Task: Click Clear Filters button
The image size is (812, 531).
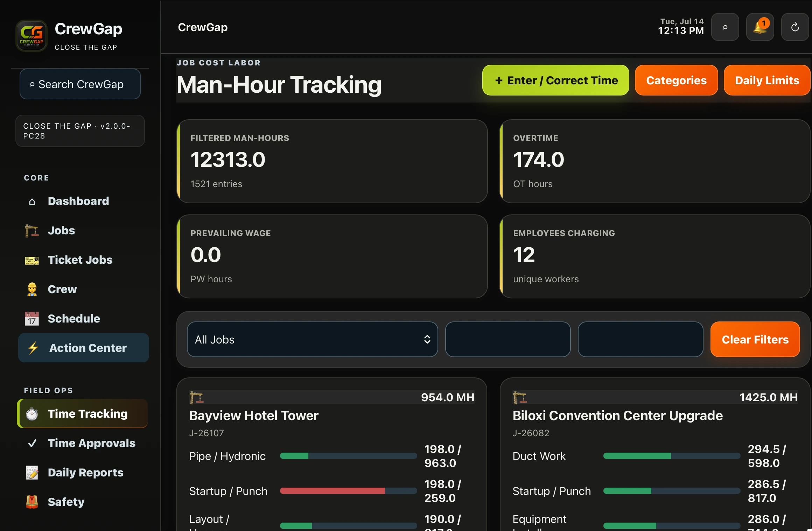Action: tap(755, 340)
